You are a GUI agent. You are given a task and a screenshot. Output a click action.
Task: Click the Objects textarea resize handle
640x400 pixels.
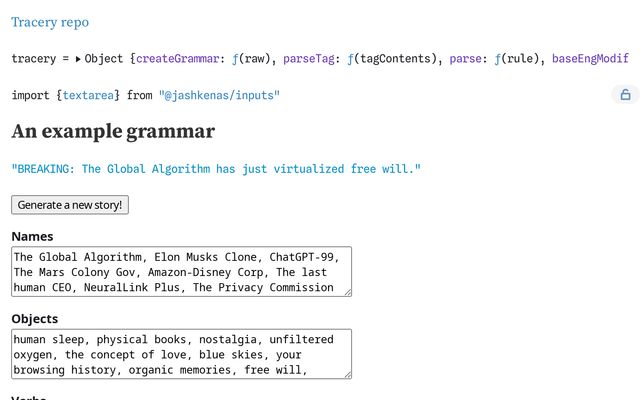(x=347, y=374)
